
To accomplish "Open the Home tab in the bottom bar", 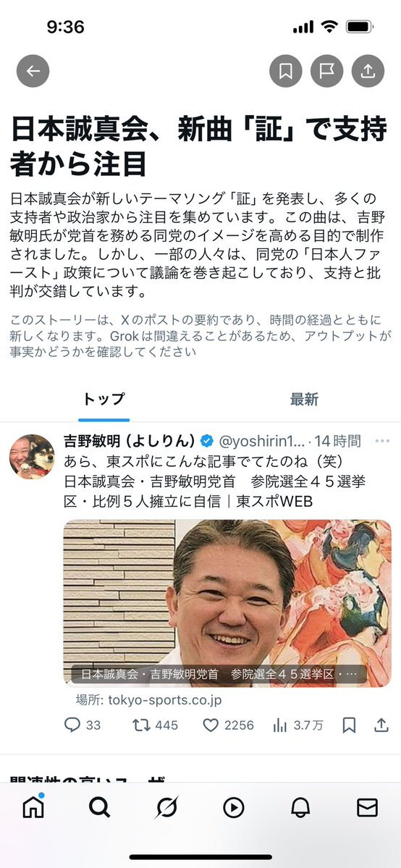I will (33, 808).
